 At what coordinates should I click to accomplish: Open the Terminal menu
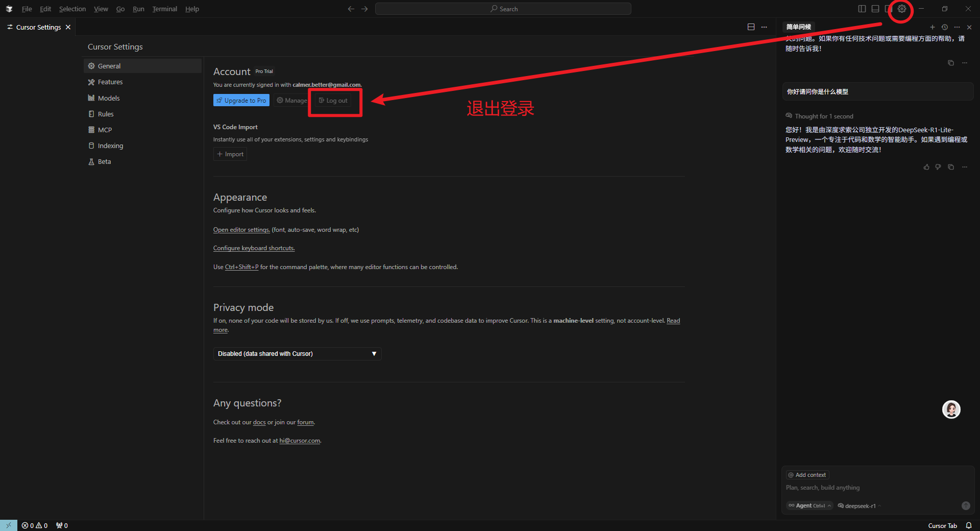click(165, 9)
